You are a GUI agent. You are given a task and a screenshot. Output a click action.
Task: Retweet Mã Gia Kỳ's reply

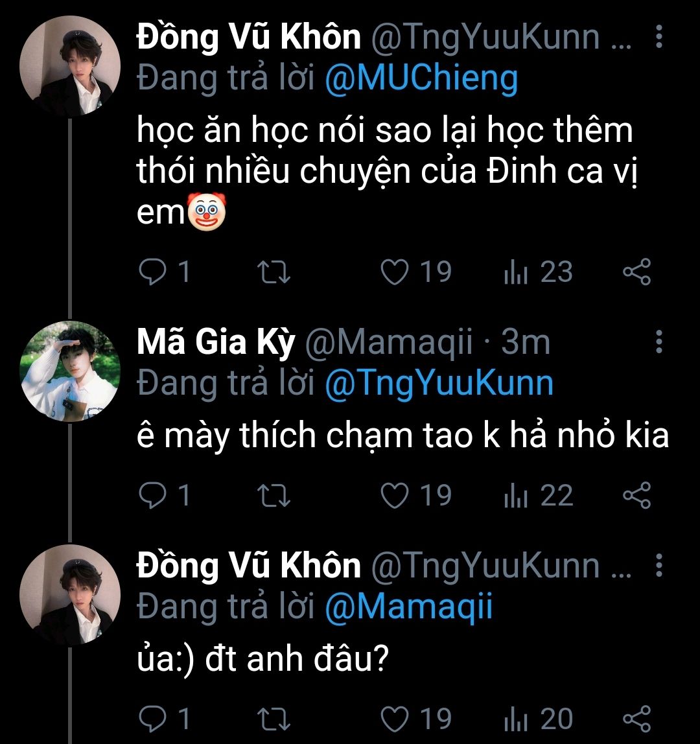274,496
